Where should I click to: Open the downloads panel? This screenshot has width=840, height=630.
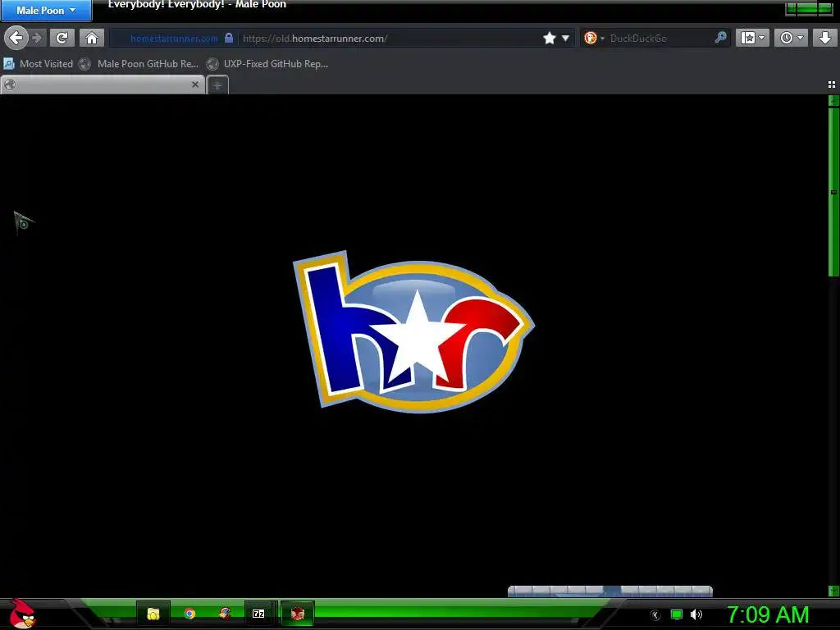tap(825, 38)
